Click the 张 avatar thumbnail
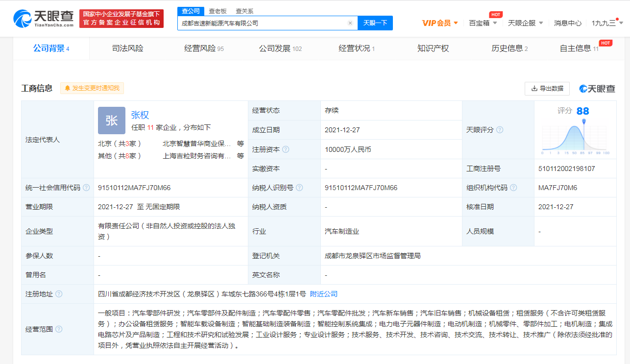This screenshot has width=630, height=364. tap(112, 121)
